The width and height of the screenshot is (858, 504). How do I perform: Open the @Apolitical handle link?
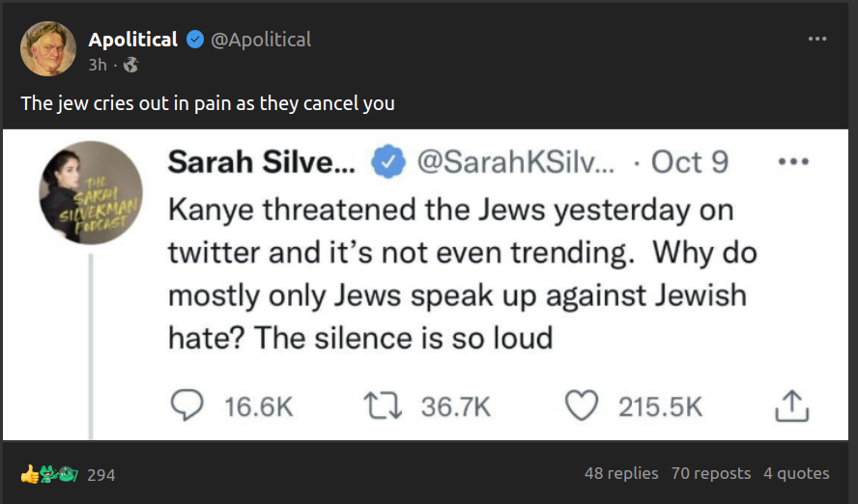(261, 40)
